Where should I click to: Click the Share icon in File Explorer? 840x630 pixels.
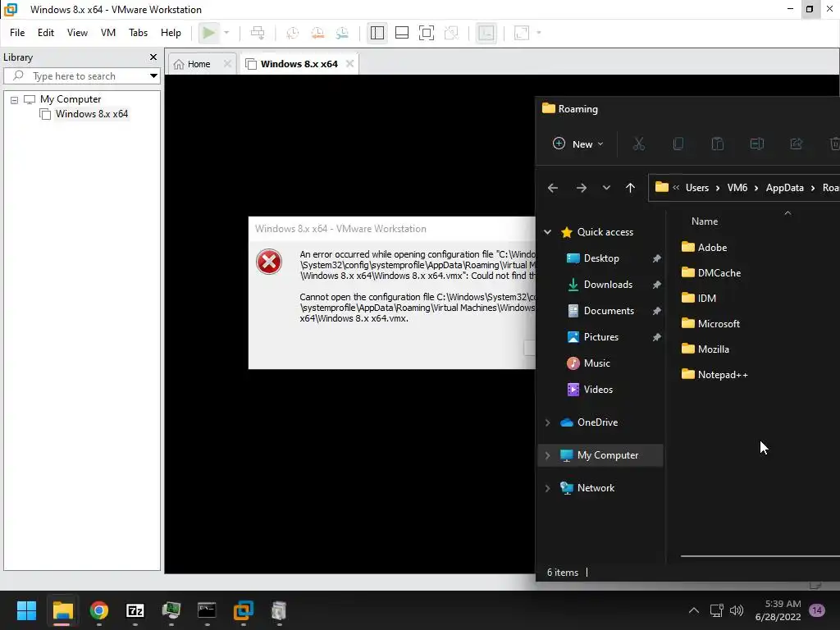tap(796, 144)
